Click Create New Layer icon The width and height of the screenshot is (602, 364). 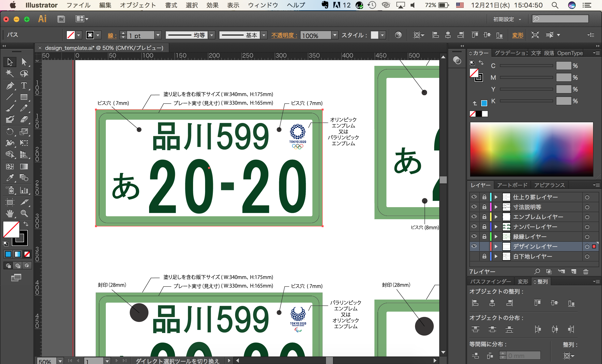[574, 271]
